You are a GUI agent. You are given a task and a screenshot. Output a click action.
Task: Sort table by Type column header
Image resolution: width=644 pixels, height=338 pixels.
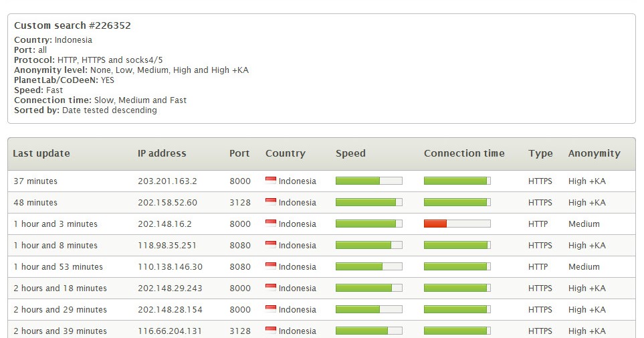click(x=540, y=153)
